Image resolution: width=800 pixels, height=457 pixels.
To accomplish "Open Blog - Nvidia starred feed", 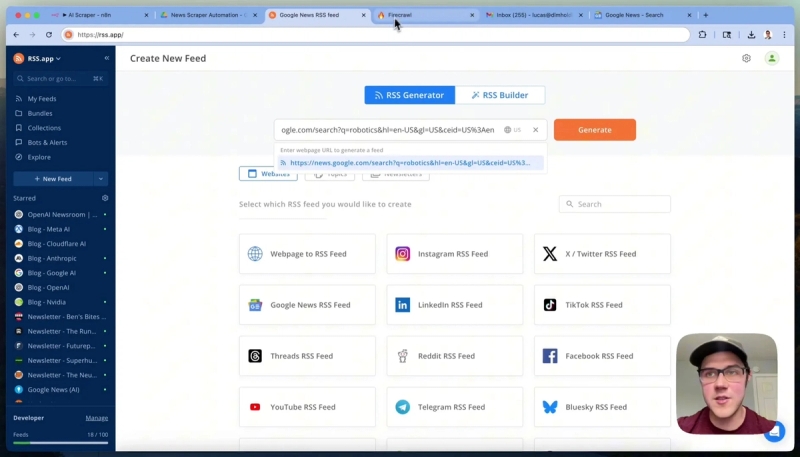I will click(x=60, y=302).
